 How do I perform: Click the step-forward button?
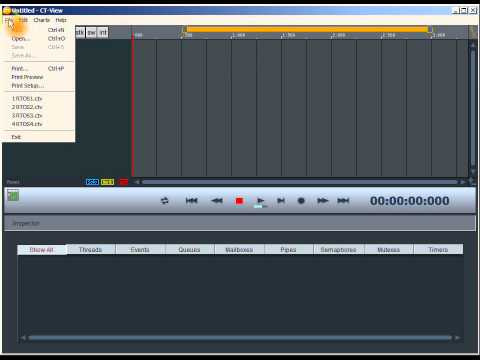tap(281, 200)
